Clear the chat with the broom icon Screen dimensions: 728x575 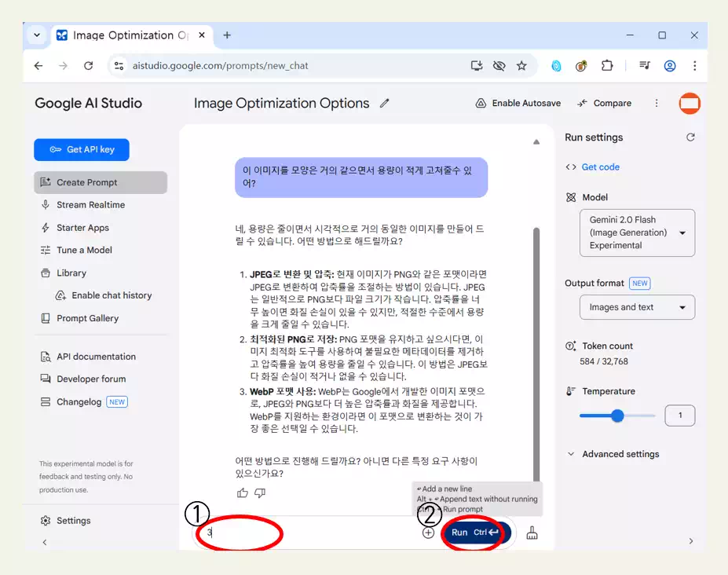532,533
